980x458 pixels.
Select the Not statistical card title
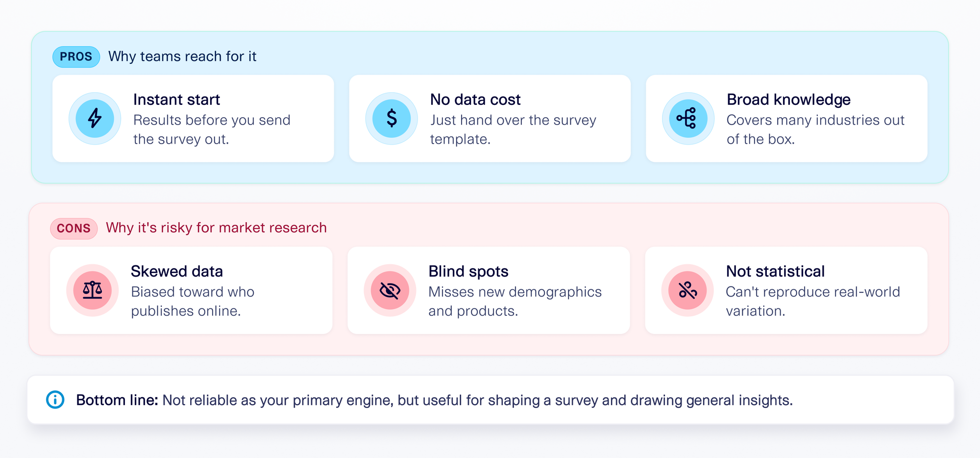[x=775, y=271]
